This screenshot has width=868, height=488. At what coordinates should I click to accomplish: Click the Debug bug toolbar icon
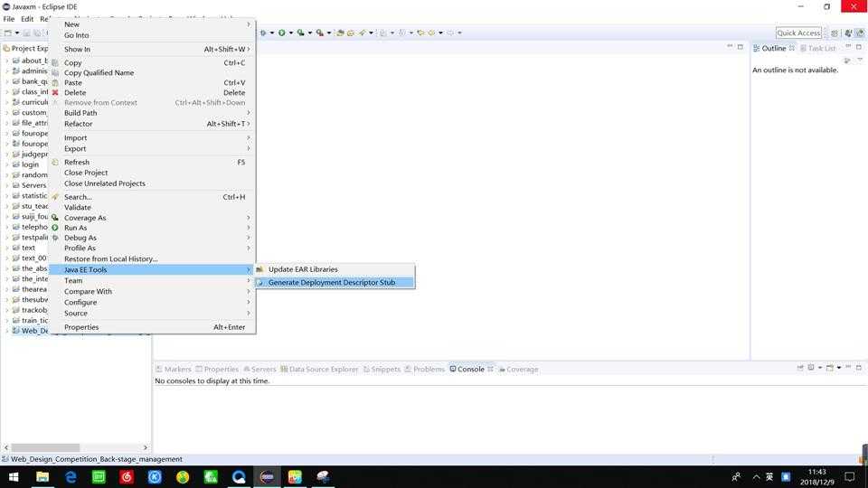pos(263,33)
